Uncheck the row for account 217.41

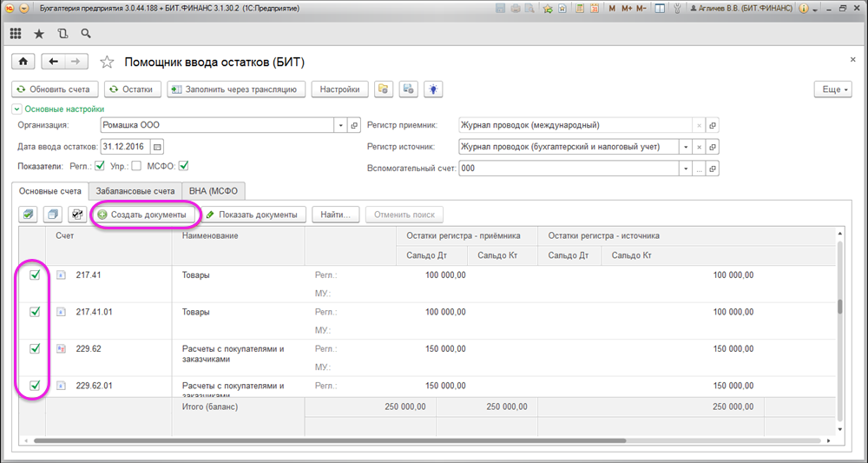(35, 275)
